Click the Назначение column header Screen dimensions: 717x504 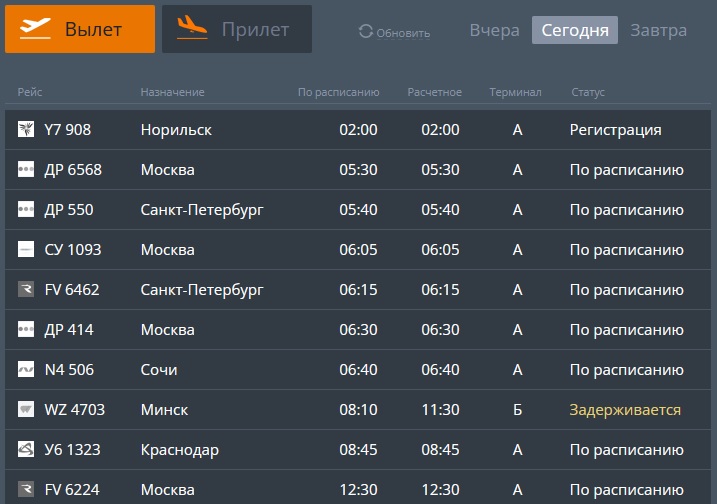tap(172, 92)
